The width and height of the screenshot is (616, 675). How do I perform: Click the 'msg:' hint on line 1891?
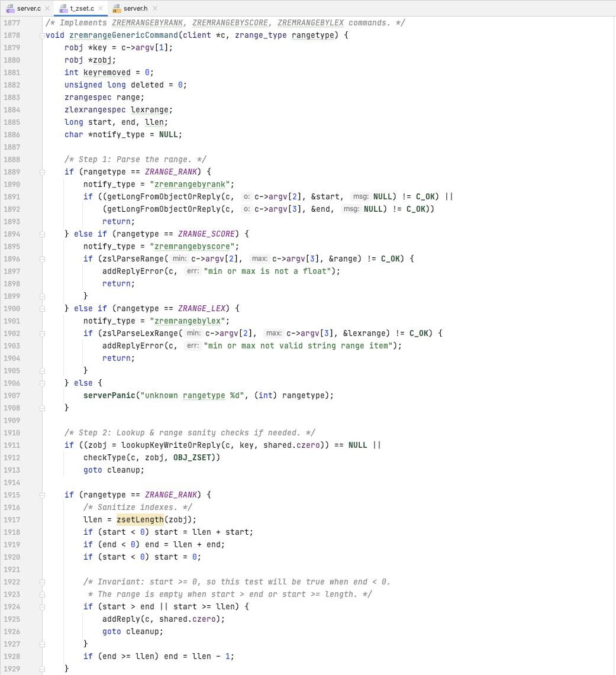[361, 197]
